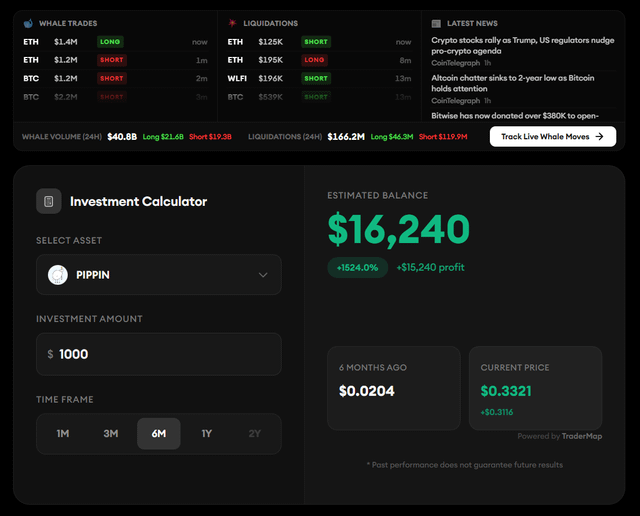Click the Investment Calculator icon
Image resolution: width=640 pixels, height=516 pixels.
click(x=49, y=201)
